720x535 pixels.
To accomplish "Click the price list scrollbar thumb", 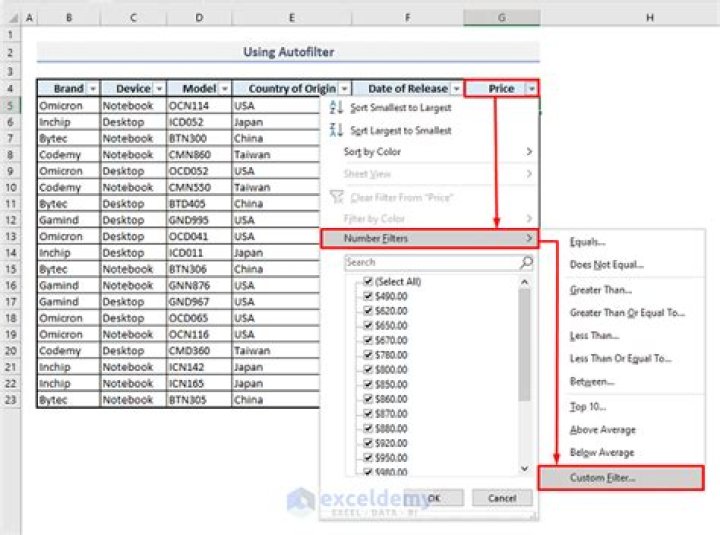I will 524,344.
